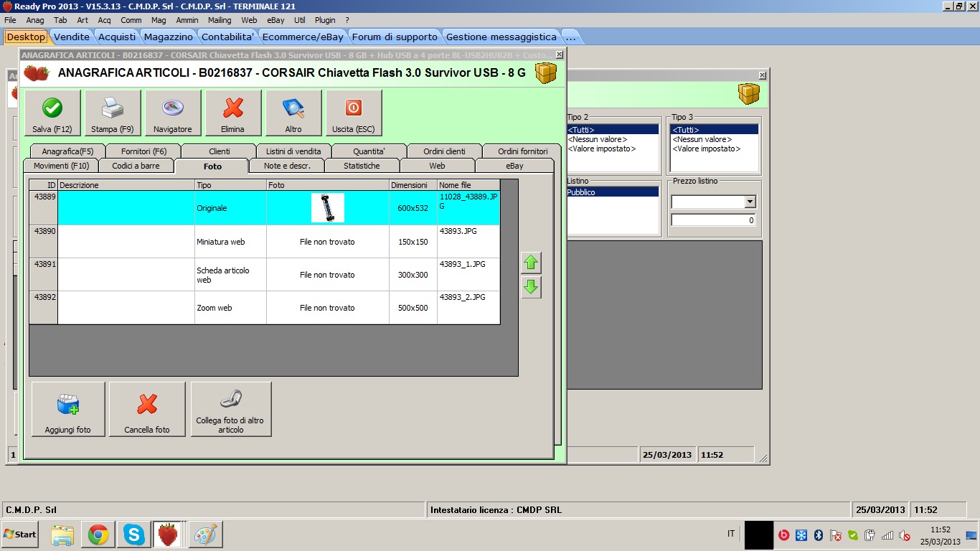Open the Forum di supporto tab

[395, 37]
